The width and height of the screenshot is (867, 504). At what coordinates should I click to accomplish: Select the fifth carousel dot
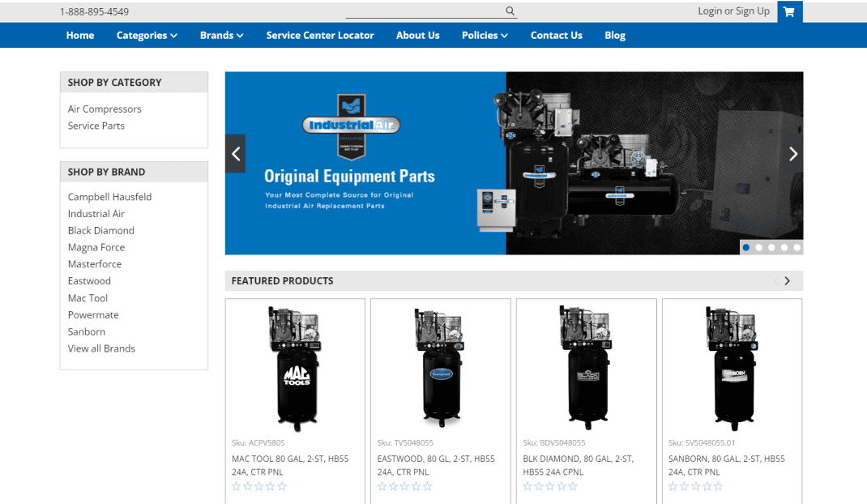click(797, 247)
